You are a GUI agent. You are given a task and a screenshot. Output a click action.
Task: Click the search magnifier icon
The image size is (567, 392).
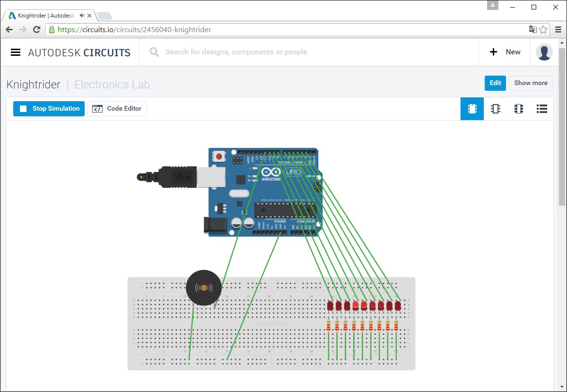(154, 52)
